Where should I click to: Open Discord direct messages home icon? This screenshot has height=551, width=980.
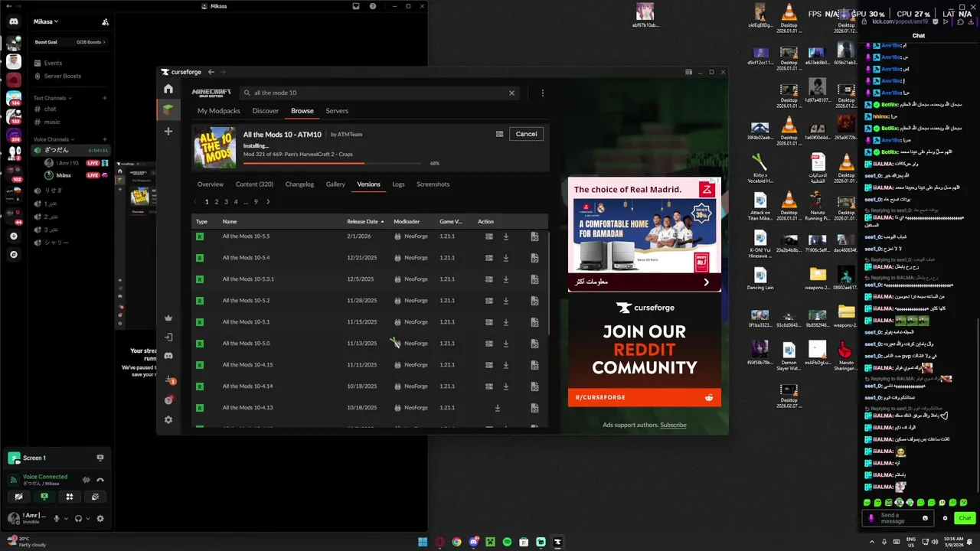tap(14, 21)
